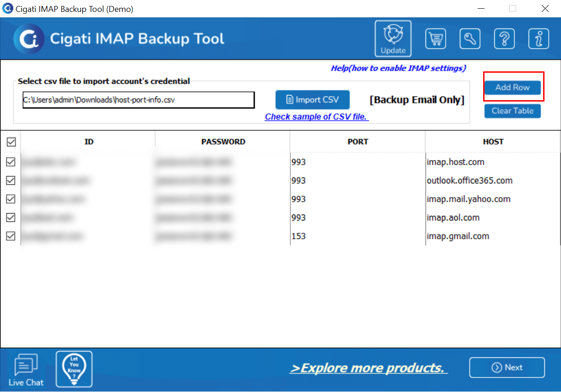Click the blurred ID cell in imap.host.com row
The width and height of the screenshot is (561, 392).
pos(88,162)
